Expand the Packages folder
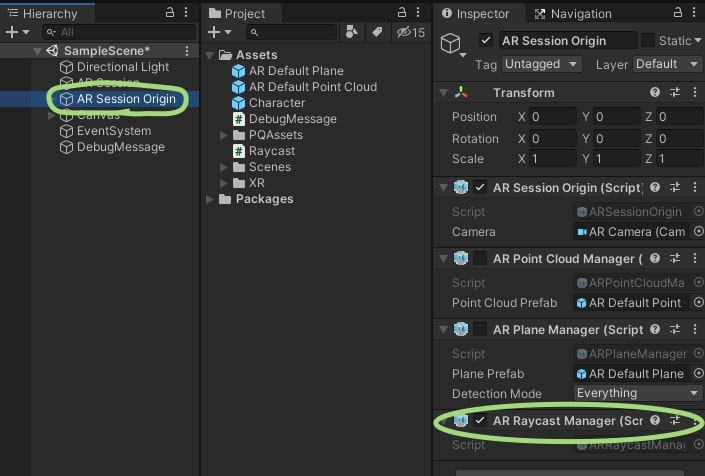705x476 pixels. tap(209, 199)
